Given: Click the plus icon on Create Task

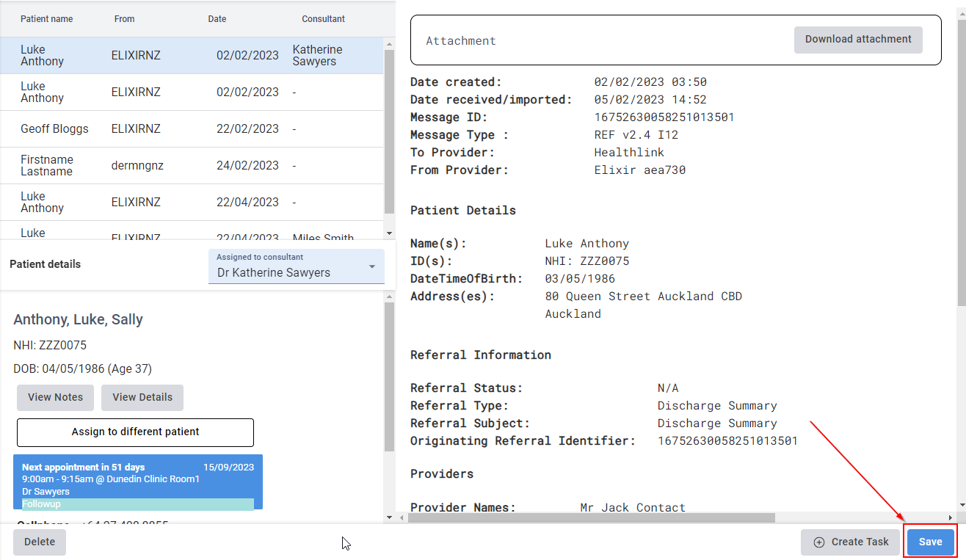Looking at the screenshot, I should (819, 542).
